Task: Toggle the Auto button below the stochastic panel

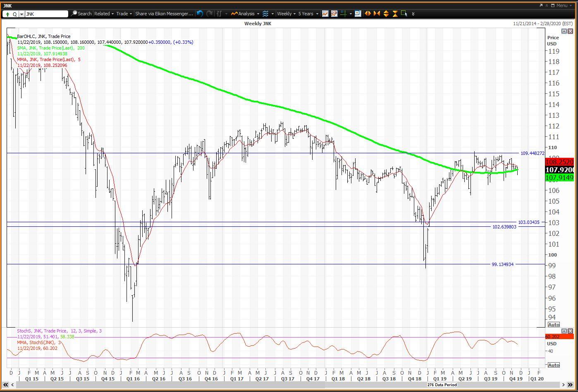Action: tap(554, 365)
